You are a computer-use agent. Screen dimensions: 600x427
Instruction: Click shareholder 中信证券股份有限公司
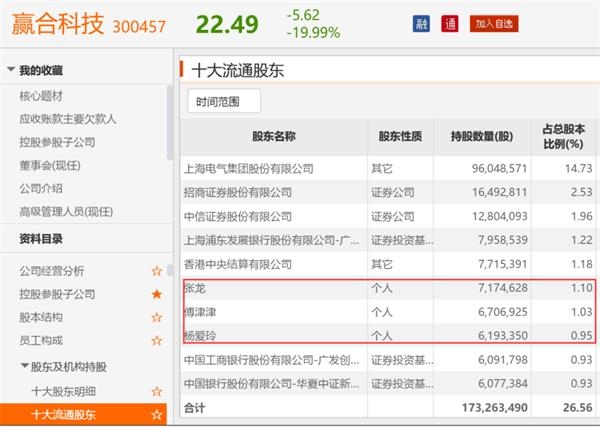tap(238, 216)
